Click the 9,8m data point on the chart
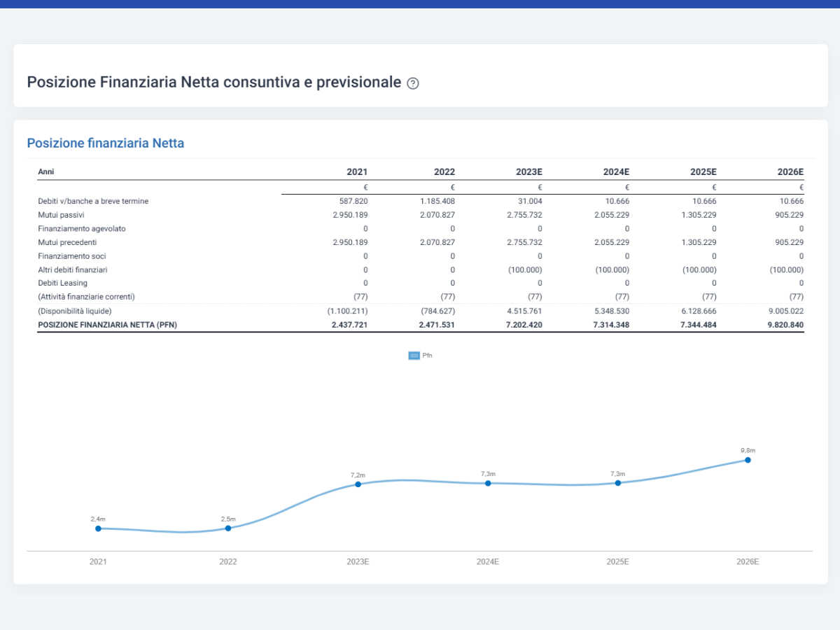 tap(748, 460)
